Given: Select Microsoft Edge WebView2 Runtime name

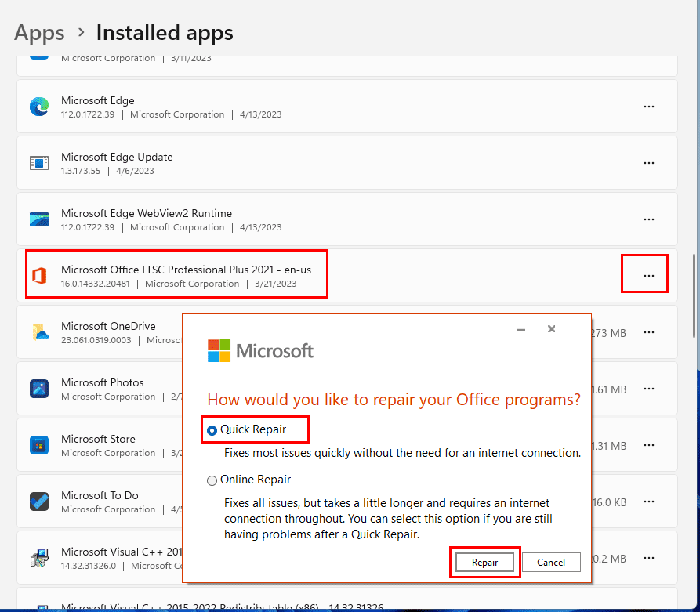Looking at the screenshot, I should [x=147, y=213].
